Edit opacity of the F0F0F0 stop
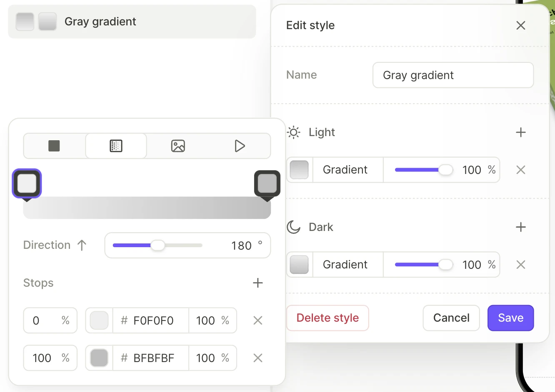The width and height of the screenshot is (555, 392). click(213, 320)
